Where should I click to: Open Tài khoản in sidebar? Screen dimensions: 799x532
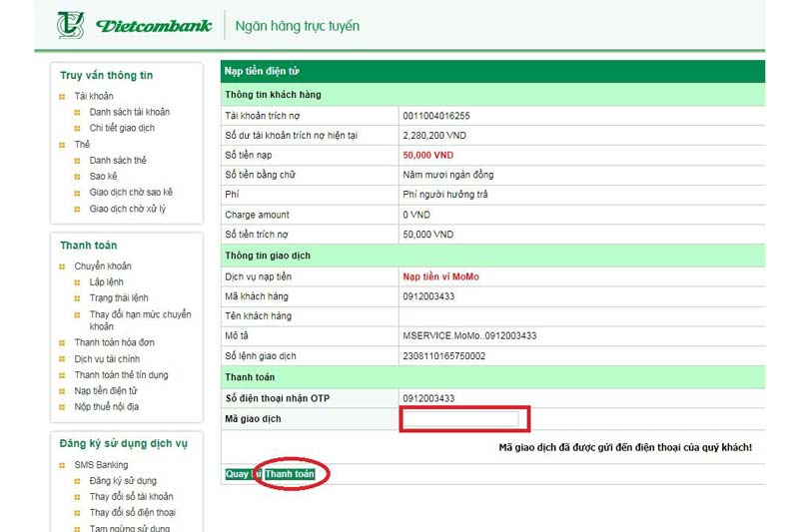(94, 96)
